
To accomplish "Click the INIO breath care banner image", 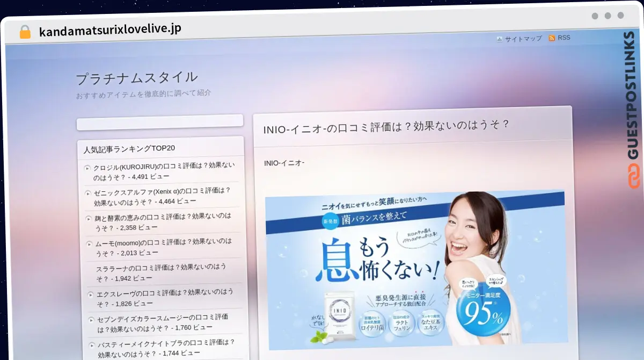I will (416, 270).
